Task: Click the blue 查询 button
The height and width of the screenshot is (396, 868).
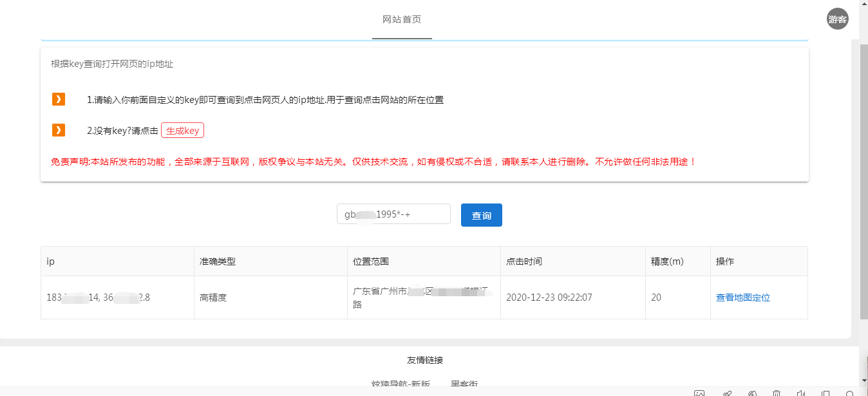Action: click(x=482, y=215)
